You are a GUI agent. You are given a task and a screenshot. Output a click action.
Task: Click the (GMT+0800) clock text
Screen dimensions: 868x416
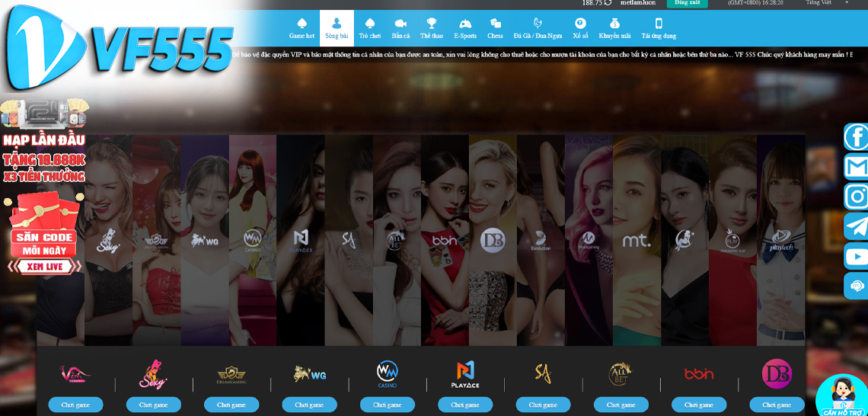(755, 3)
